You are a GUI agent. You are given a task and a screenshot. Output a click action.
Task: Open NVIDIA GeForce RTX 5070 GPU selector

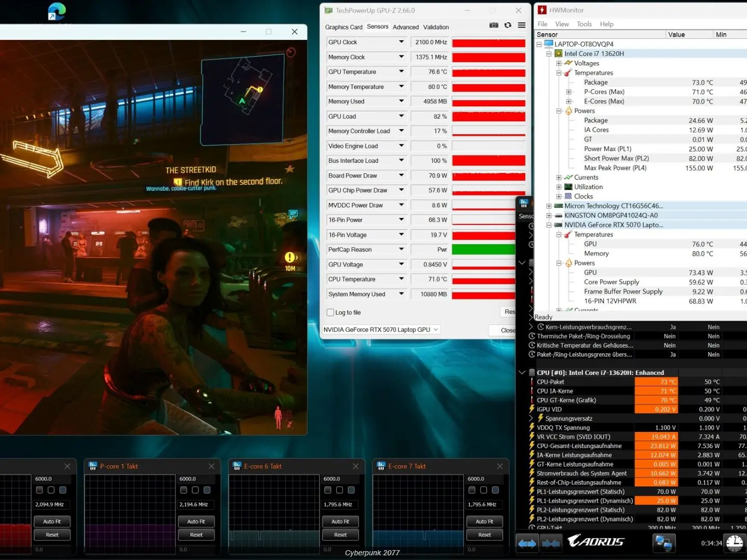pos(381,330)
